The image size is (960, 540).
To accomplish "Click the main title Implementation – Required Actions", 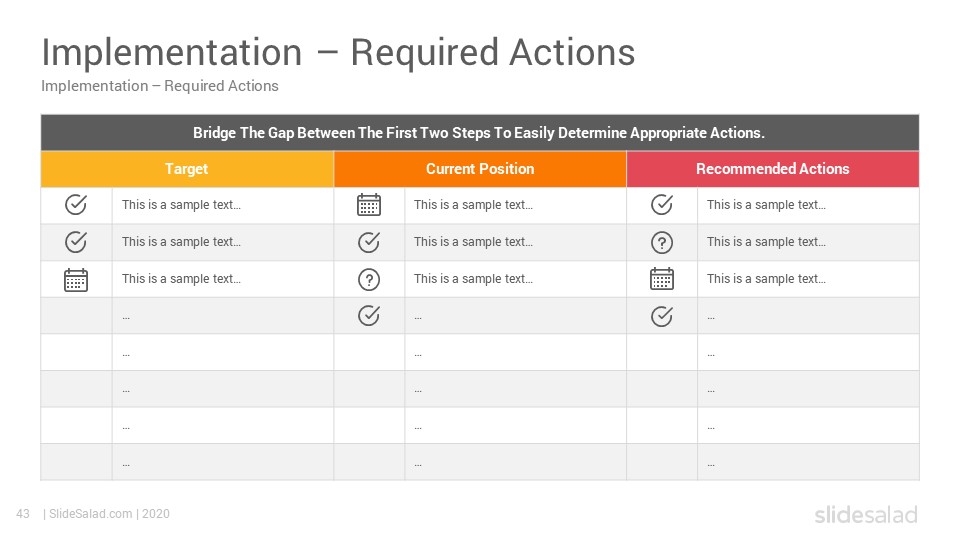I will [338, 53].
